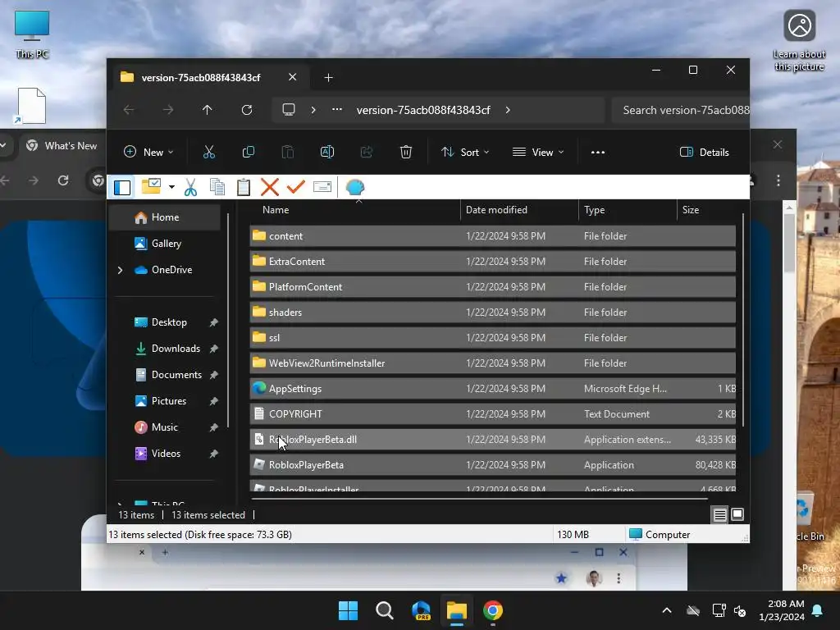Click the Cut scissors icon in Explorer command bar
This screenshot has width=840, height=630.
click(209, 152)
